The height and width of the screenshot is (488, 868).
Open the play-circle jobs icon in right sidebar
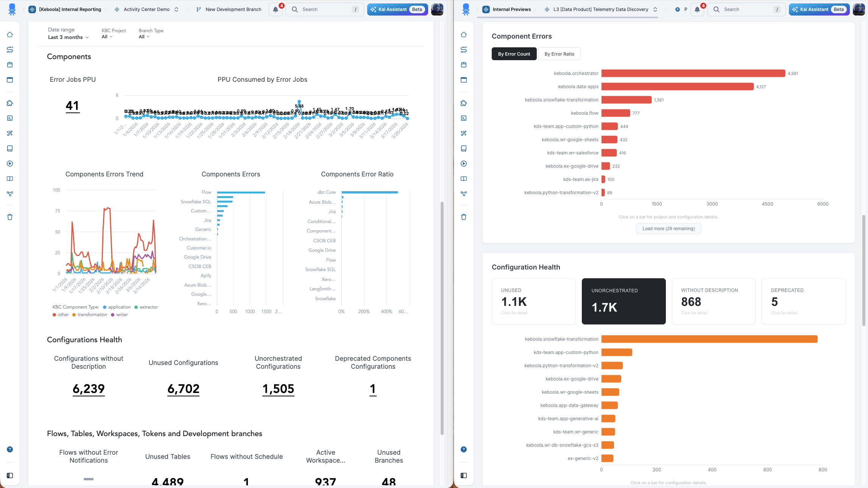pos(464,164)
